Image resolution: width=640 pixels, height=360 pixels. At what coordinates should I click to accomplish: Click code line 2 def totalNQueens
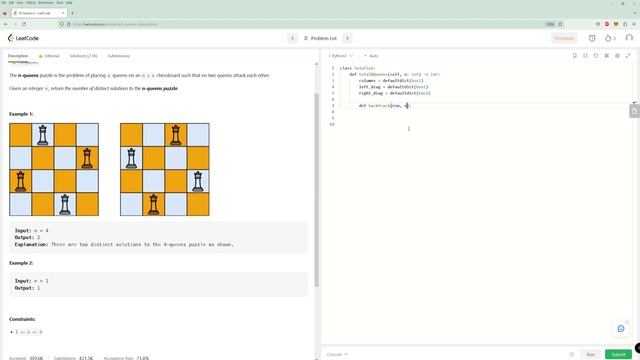pyautogui.click(x=394, y=74)
